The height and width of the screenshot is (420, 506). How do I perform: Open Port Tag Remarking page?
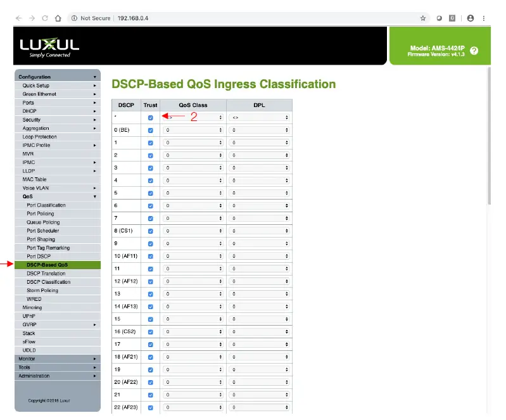pos(58,248)
